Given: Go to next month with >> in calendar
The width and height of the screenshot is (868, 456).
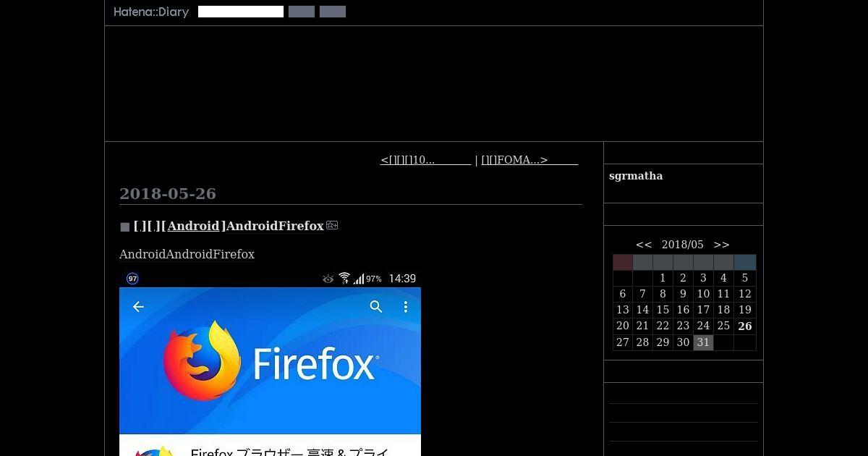Looking at the screenshot, I should [721, 245].
